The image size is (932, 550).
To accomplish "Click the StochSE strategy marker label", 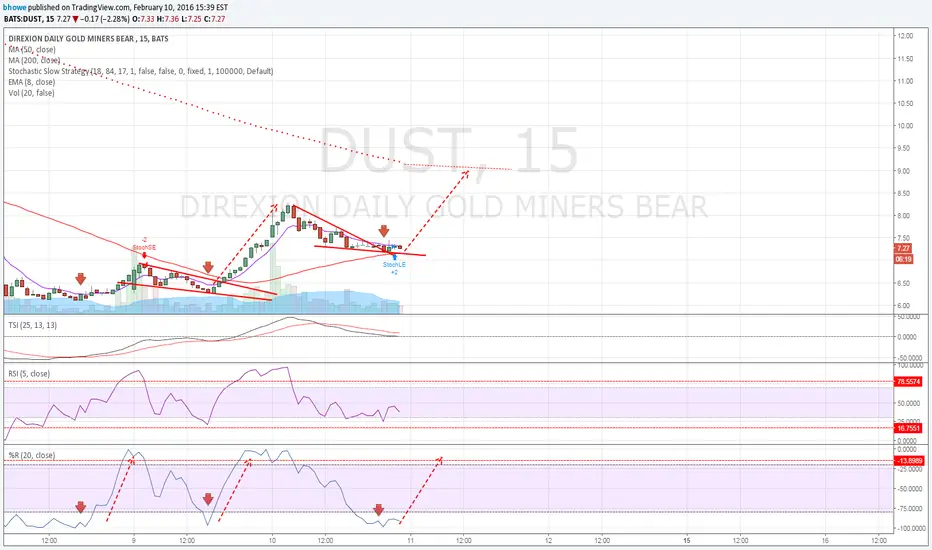I will (x=144, y=247).
